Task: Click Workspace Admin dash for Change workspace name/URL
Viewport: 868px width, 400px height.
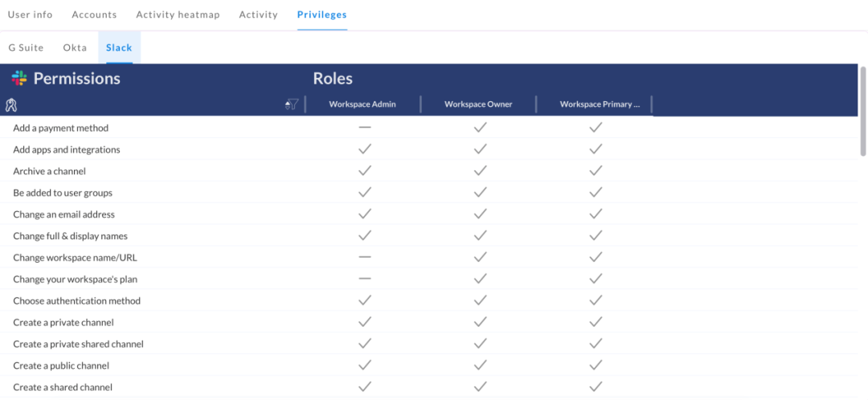Action: [x=365, y=258]
